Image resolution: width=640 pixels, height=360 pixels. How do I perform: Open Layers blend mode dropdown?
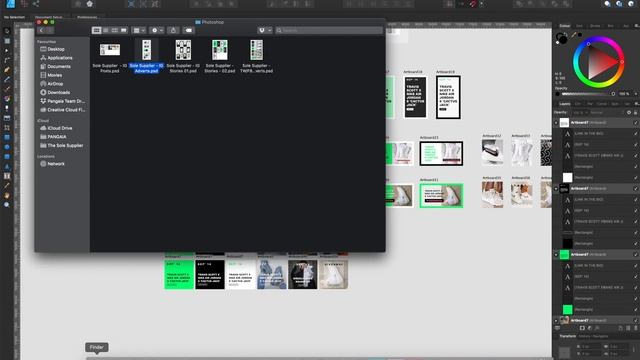pyautogui.click(x=606, y=112)
